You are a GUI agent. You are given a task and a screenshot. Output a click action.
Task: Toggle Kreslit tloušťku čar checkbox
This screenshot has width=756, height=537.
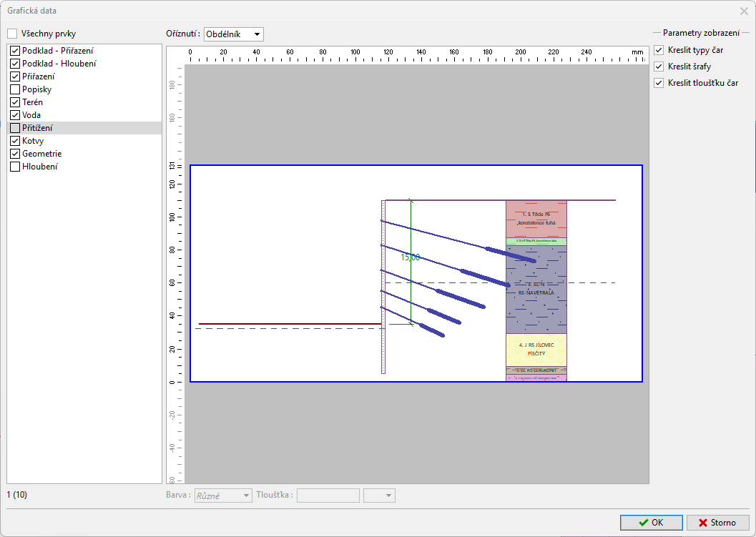click(x=659, y=83)
